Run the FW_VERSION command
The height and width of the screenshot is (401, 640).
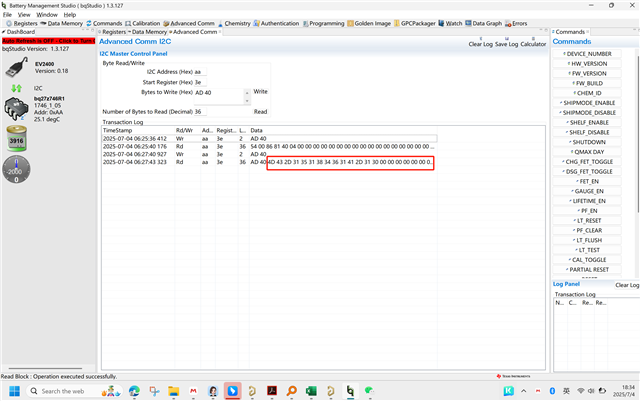click(x=587, y=74)
